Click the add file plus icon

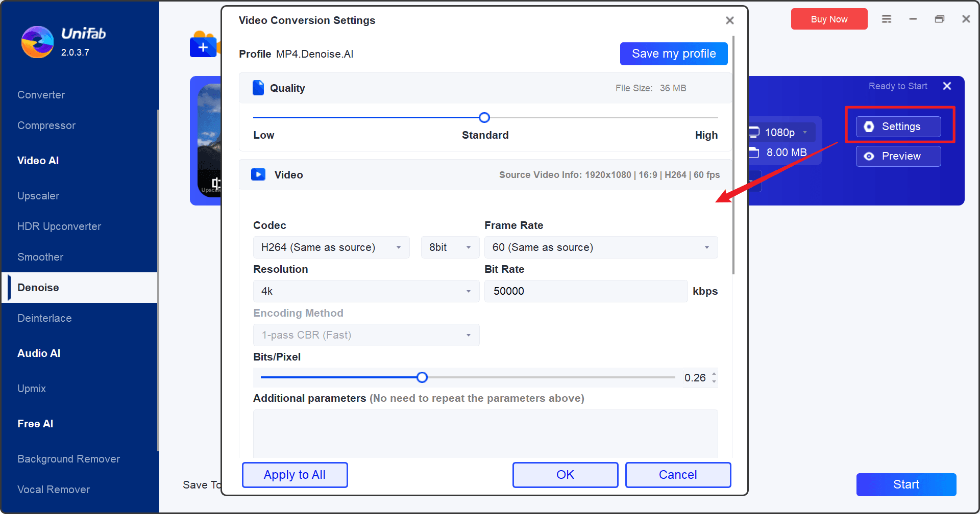pos(203,47)
